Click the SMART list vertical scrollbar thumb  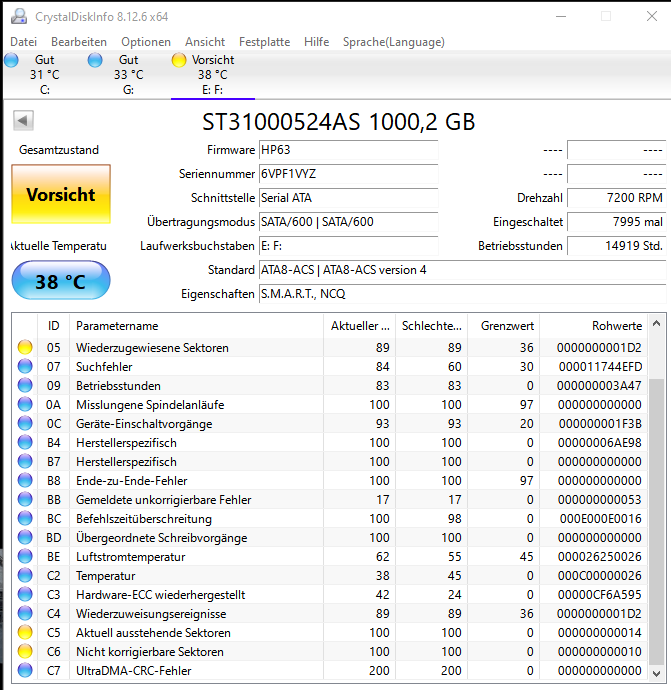(656, 521)
